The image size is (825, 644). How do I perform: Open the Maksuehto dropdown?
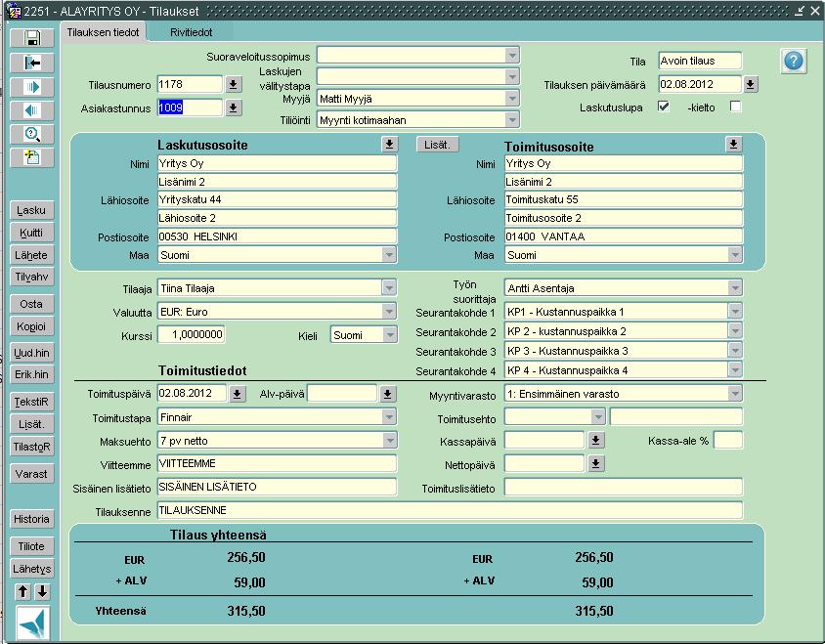pos(390,441)
